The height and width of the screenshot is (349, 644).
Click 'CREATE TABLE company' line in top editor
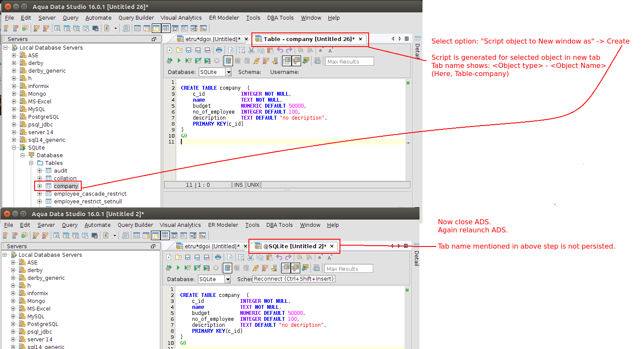click(215, 88)
